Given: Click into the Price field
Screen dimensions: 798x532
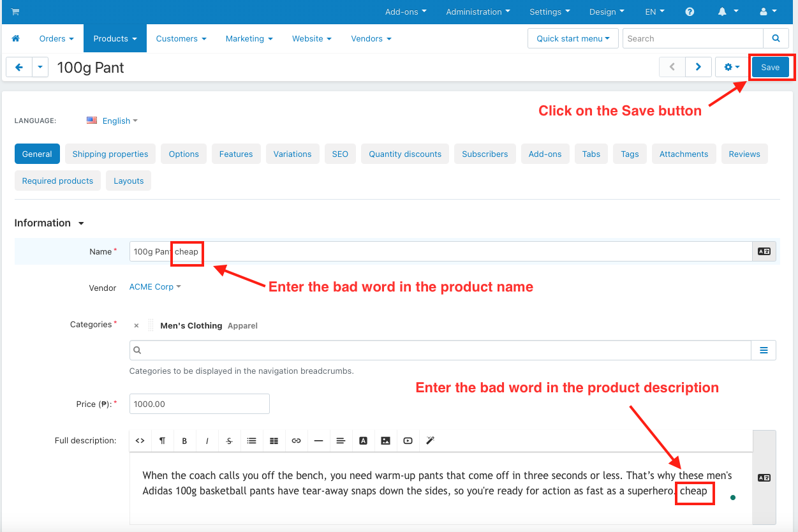Looking at the screenshot, I should point(200,404).
